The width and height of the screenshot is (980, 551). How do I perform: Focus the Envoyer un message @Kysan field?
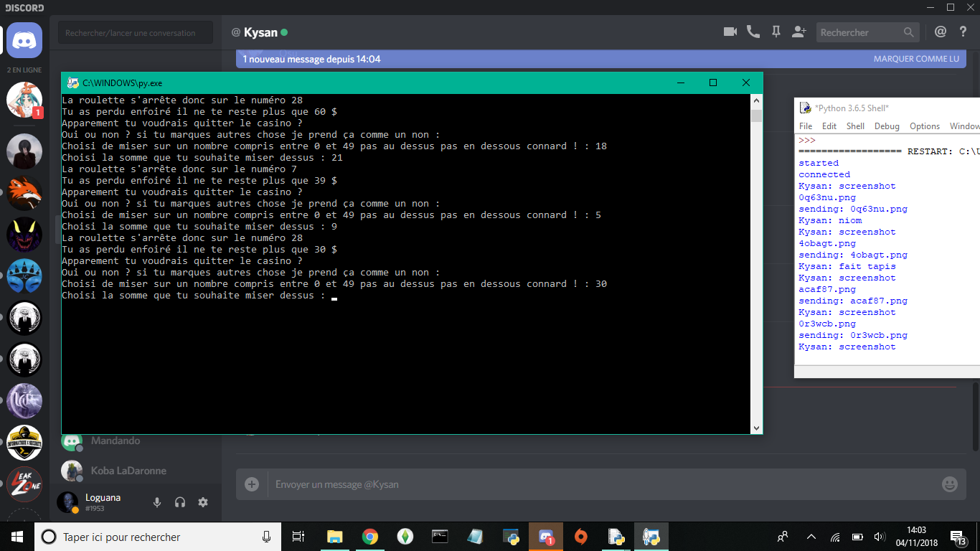coord(603,484)
